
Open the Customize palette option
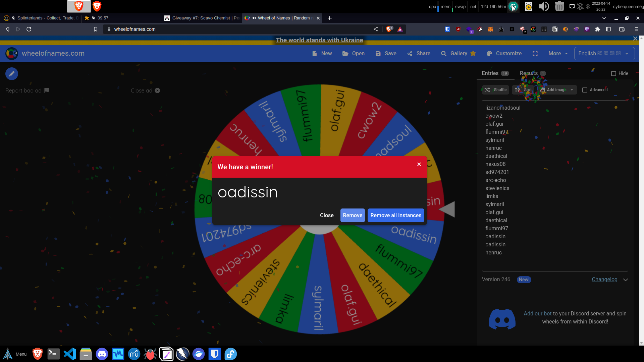click(504, 54)
